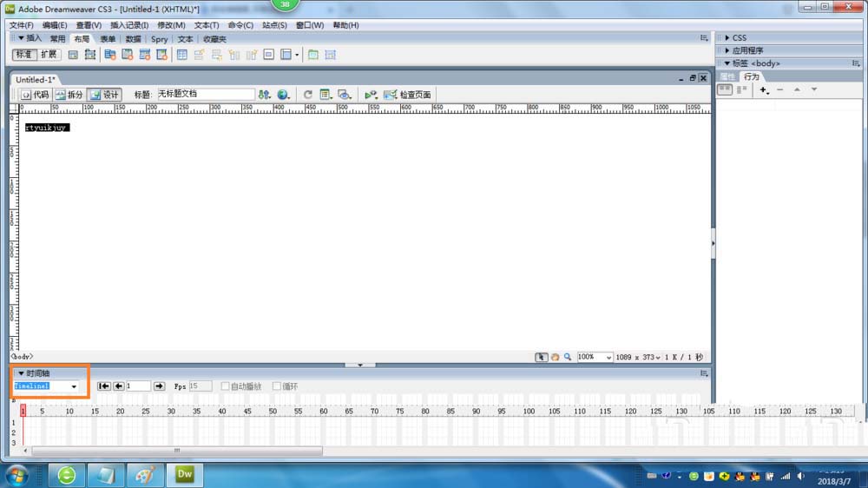868x488 pixels.
Task: Enable 自动播放 autoplay checkbox
Action: coord(225,386)
